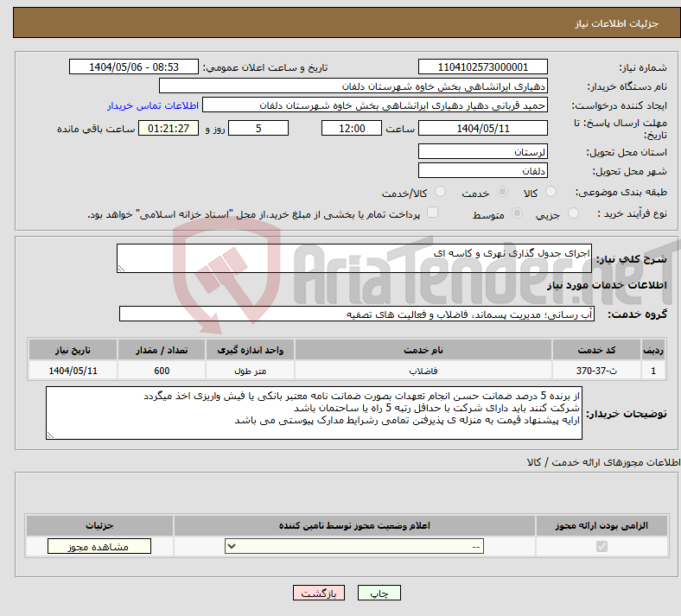Toggle the الزامی بودن ارائه مجوز checkbox
This screenshot has width=681, height=616.
[601, 546]
